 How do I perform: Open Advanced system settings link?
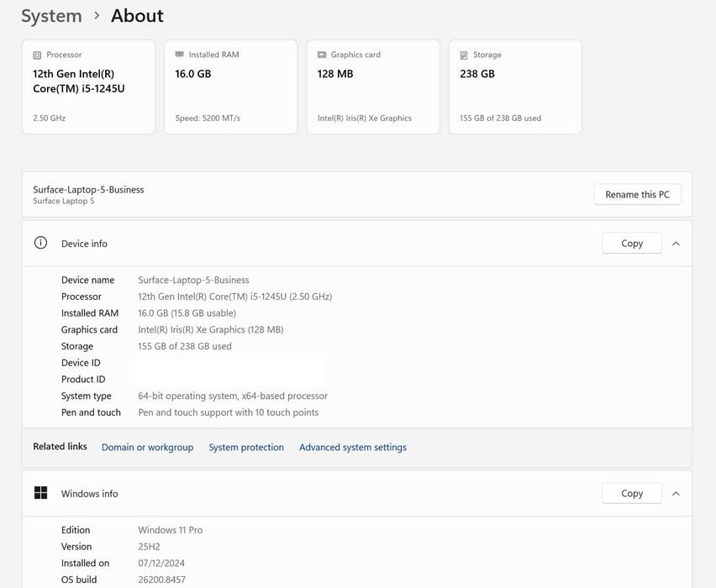353,448
